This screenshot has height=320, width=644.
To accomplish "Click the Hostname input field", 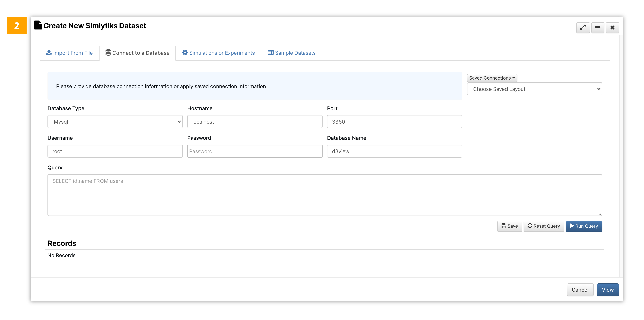I will click(255, 122).
